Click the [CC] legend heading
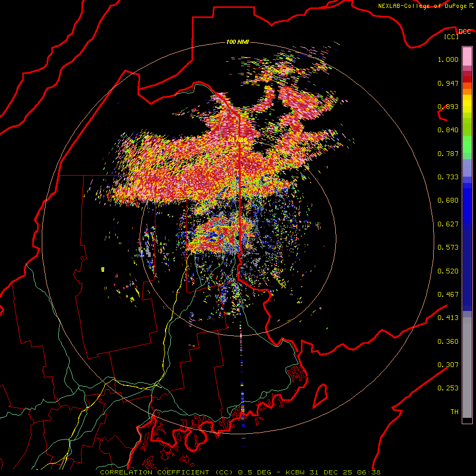This screenshot has height=476, width=476. [x=452, y=36]
